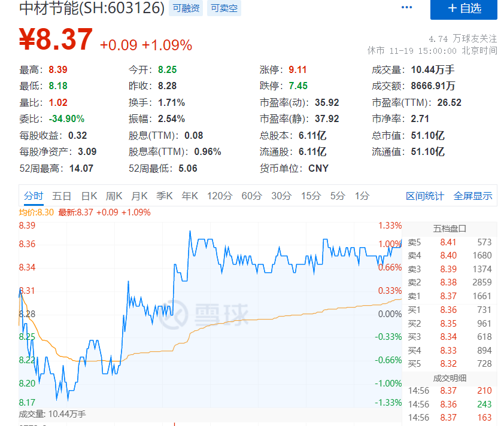This screenshot has width=504, height=426.
Task: Click the 卖1 row in 五档盘口
Action: 450,296
